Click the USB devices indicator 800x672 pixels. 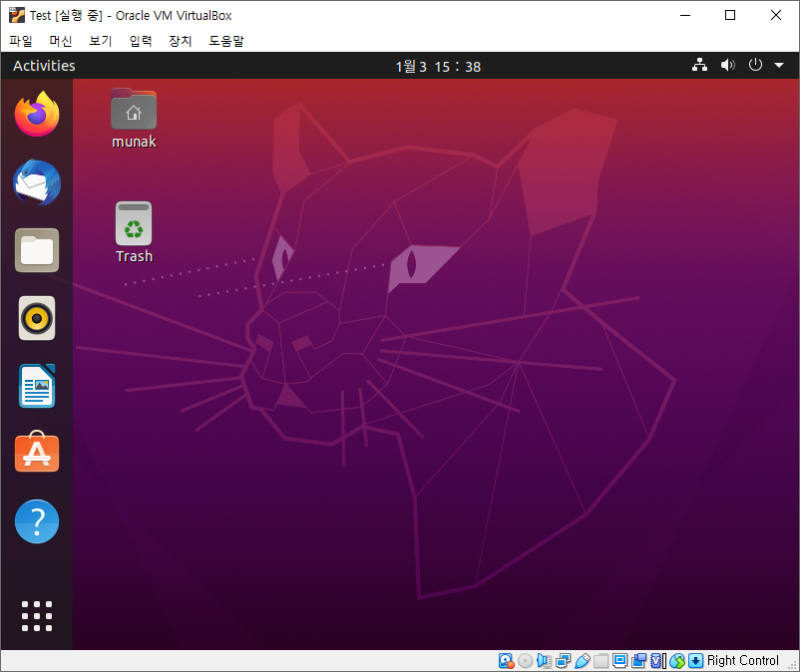[x=583, y=661]
